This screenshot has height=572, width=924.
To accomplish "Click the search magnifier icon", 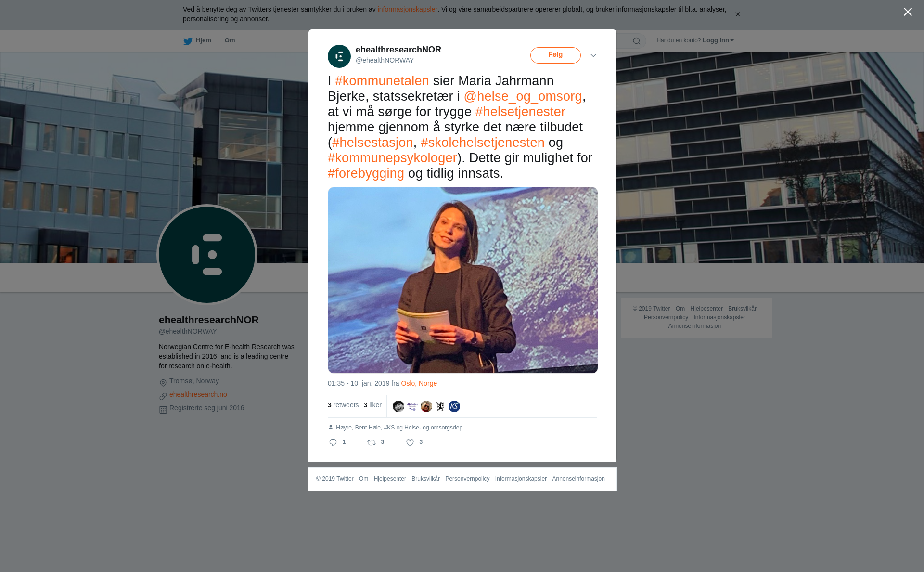I will (637, 41).
